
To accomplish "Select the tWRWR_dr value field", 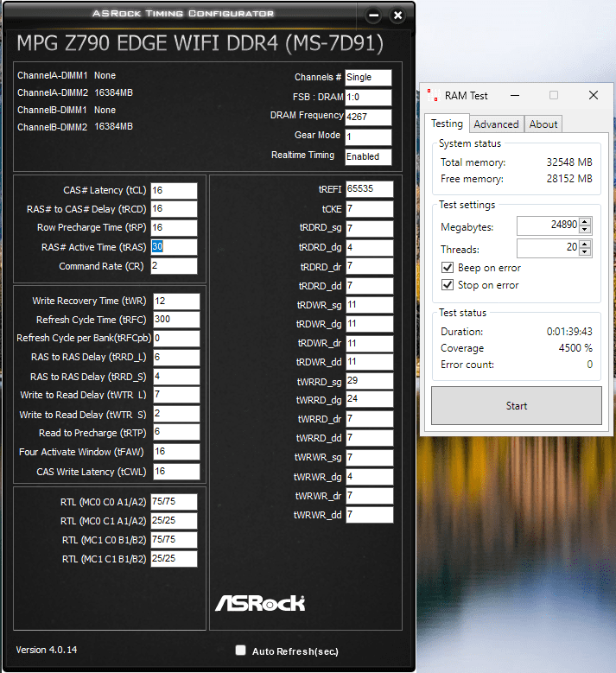I will point(369,496).
